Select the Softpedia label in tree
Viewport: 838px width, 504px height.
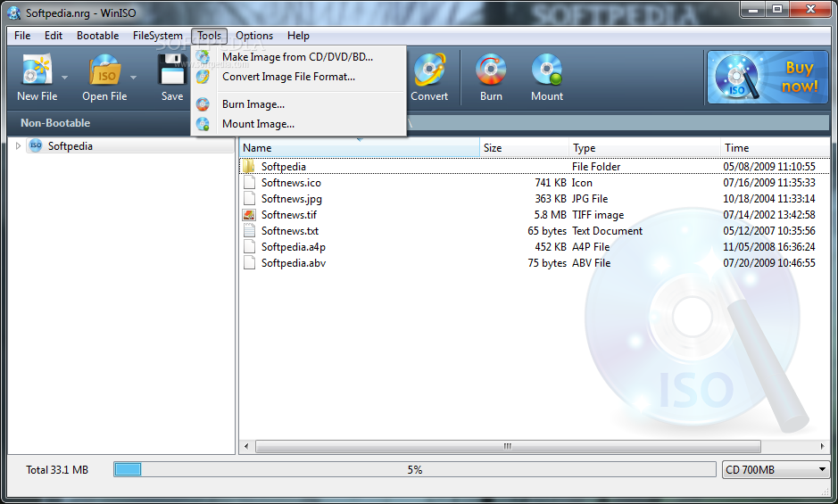coord(70,146)
